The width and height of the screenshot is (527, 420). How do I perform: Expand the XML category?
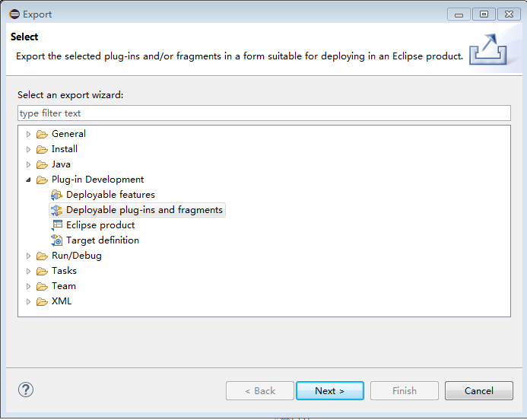pyautogui.click(x=29, y=301)
